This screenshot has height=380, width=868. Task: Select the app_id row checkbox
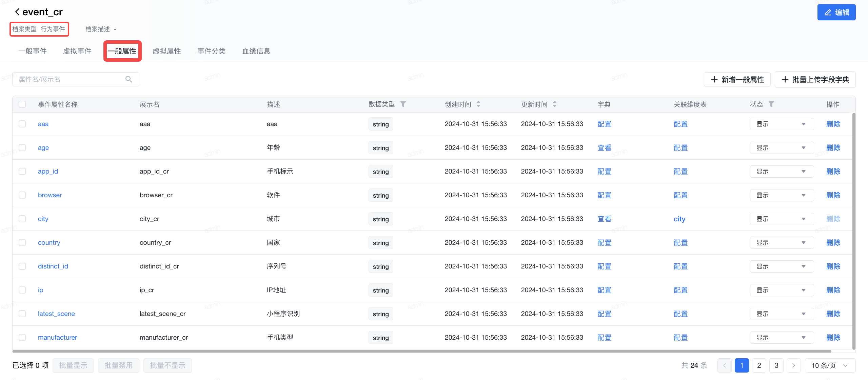pyautogui.click(x=22, y=171)
